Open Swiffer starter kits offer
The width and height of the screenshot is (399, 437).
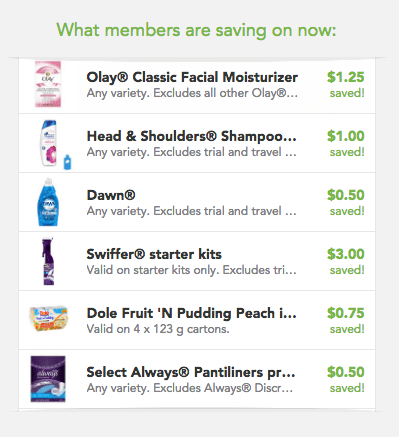coord(154,254)
